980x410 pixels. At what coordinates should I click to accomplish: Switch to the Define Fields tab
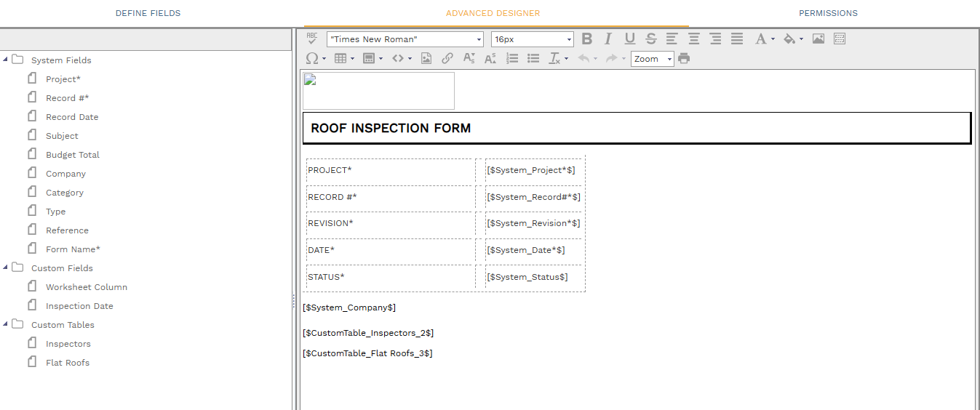click(x=148, y=13)
